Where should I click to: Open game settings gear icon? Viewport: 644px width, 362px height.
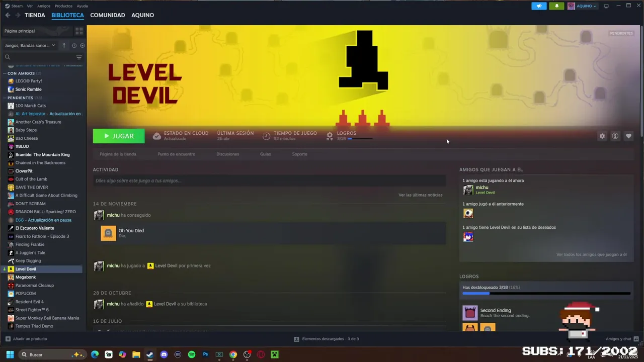pyautogui.click(x=602, y=136)
